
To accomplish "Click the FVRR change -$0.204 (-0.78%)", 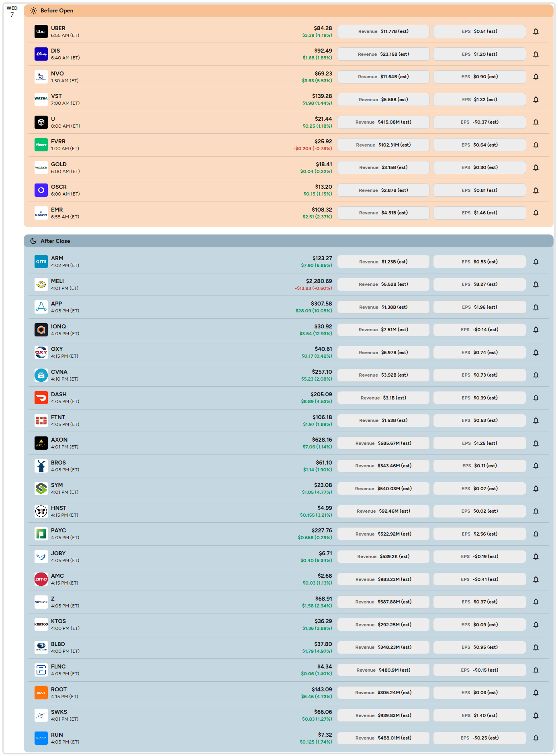I will point(313,149).
